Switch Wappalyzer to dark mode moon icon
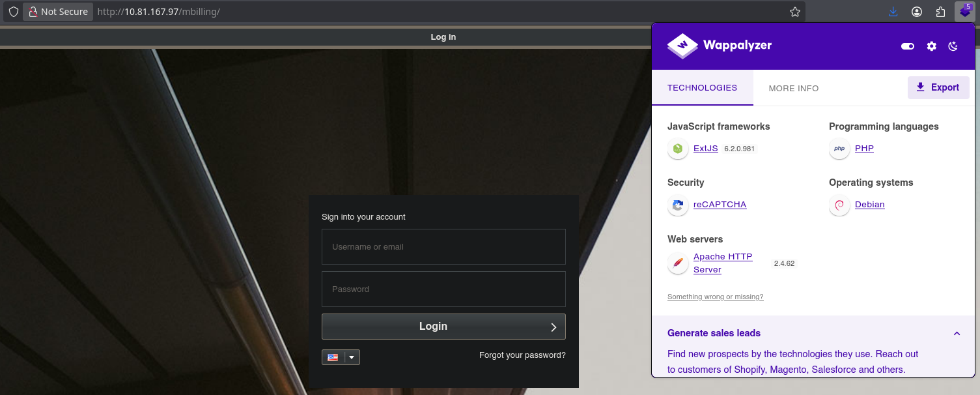Viewport: 980px width, 395px height. click(x=953, y=46)
